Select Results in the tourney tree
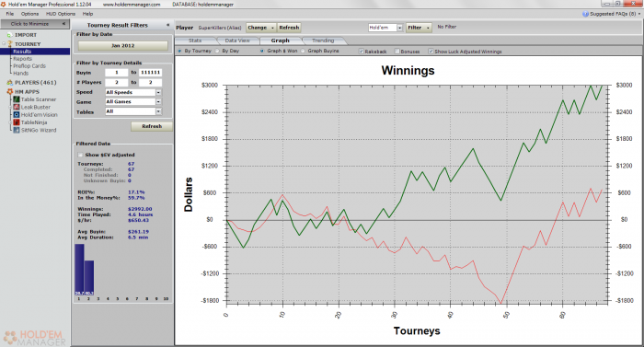The height and width of the screenshot is (347, 644). [22, 52]
